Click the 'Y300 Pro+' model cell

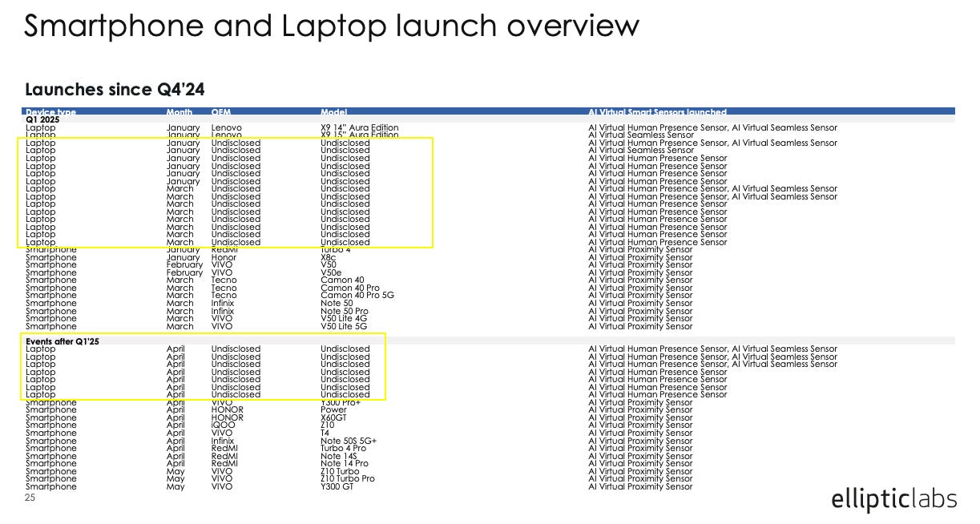click(341, 402)
